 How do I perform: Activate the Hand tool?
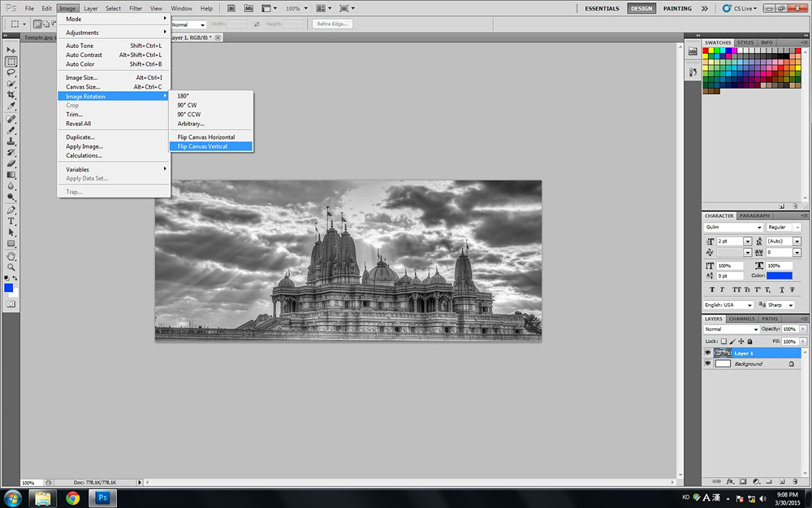[x=11, y=255]
